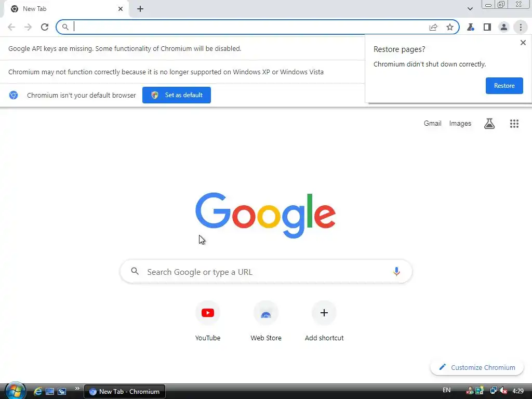This screenshot has width=532, height=399.
Task: Select the New Tab tab
Action: tap(66, 9)
